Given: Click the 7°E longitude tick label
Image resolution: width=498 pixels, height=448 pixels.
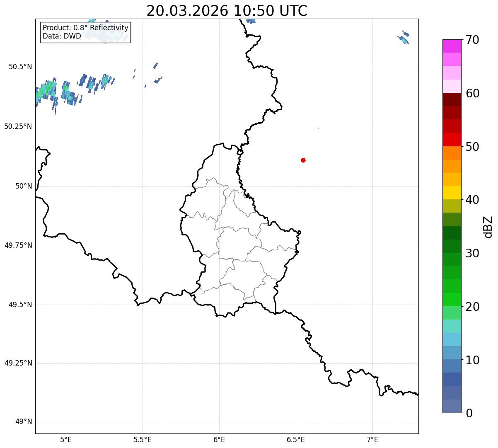Looking at the screenshot, I should click(372, 439).
